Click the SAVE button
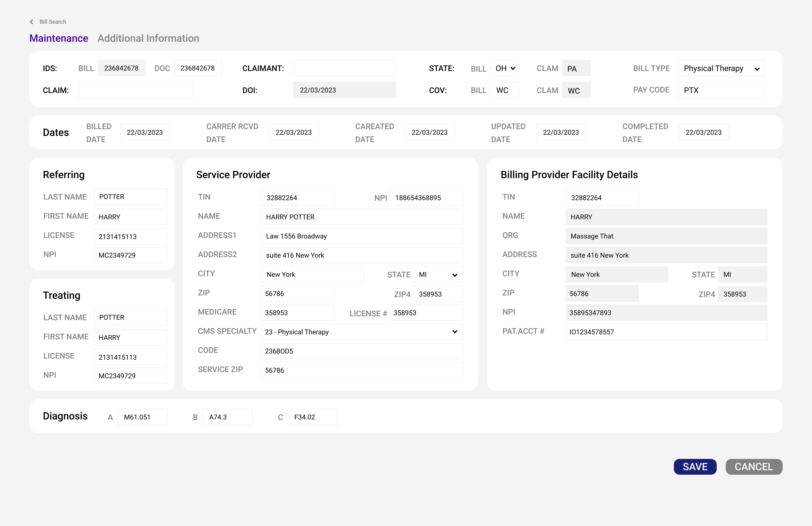The width and height of the screenshot is (812, 526). pos(695,467)
